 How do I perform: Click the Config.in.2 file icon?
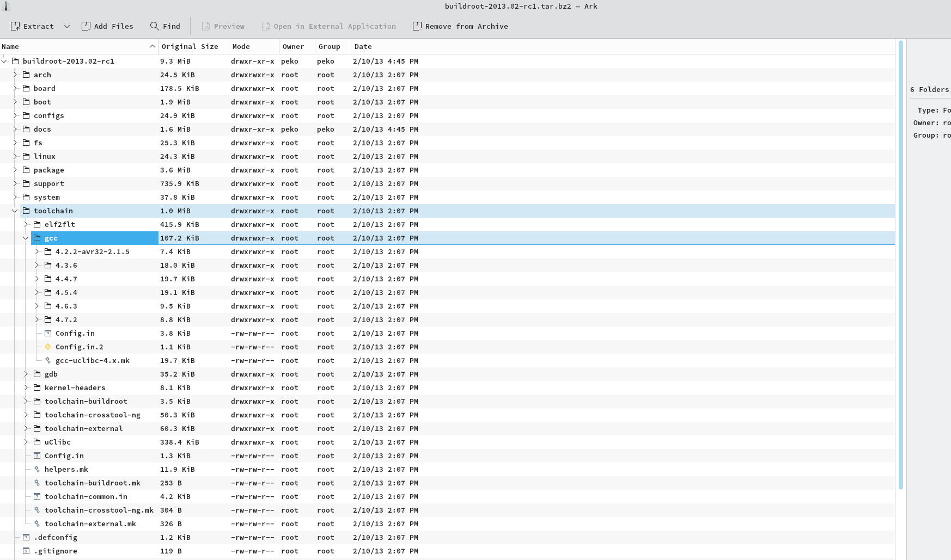[48, 347]
